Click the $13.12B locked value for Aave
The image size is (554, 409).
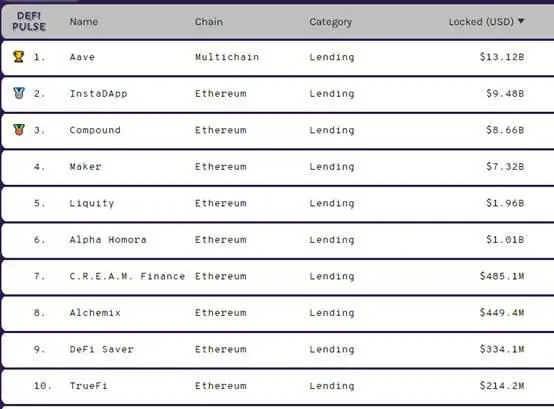pyautogui.click(x=502, y=57)
